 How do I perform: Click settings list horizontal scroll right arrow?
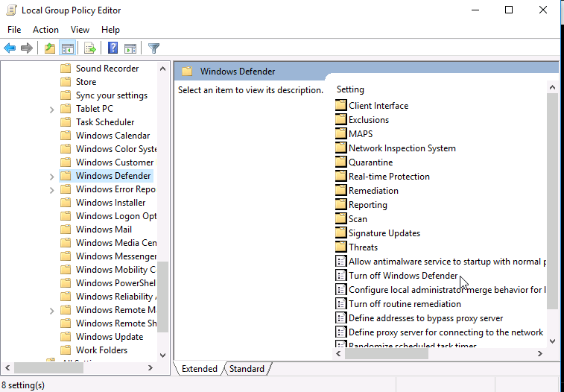point(540,353)
